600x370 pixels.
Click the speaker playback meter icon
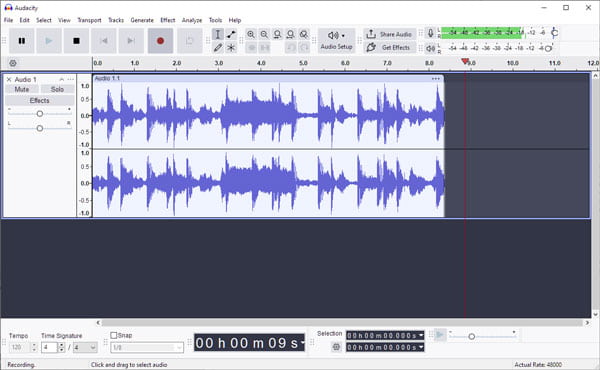(430, 48)
